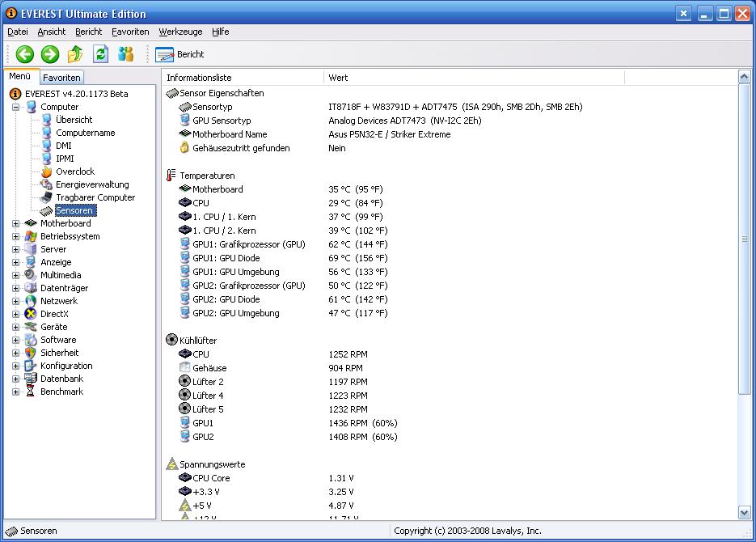Viewport: 756px width, 542px height.
Task: Open the Bericht menu
Action: point(88,32)
